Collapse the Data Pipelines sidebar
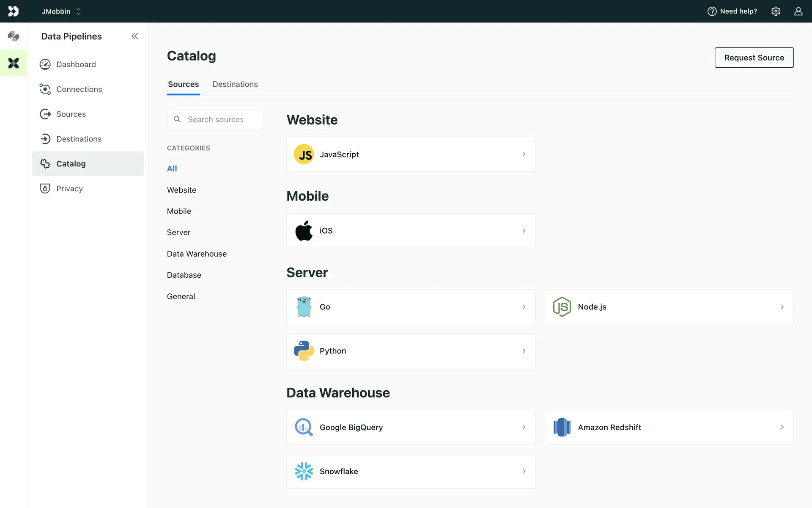This screenshot has height=508, width=812. (x=134, y=36)
